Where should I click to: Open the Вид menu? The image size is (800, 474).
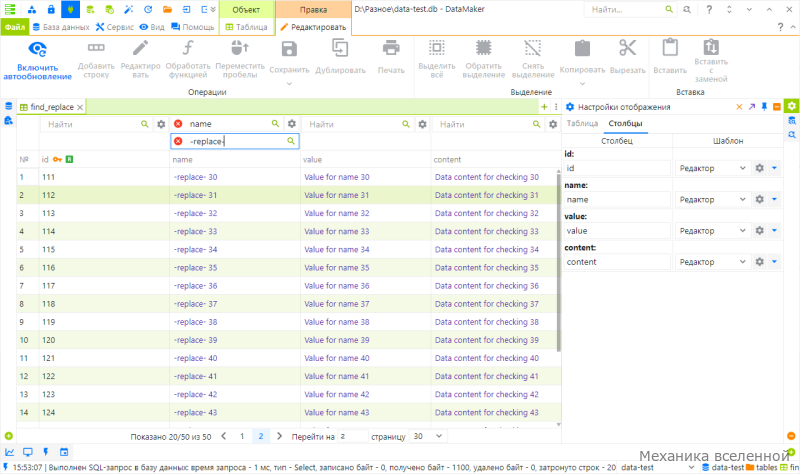click(x=152, y=27)
